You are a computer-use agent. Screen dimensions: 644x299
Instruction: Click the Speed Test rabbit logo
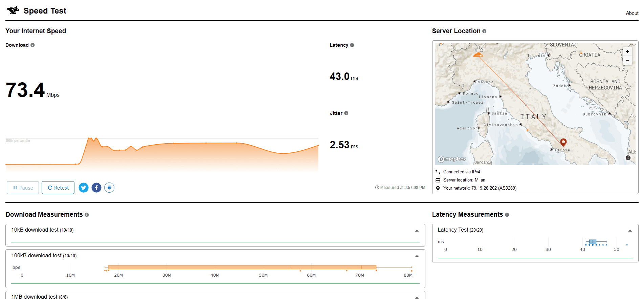click(x=13, y=10)
